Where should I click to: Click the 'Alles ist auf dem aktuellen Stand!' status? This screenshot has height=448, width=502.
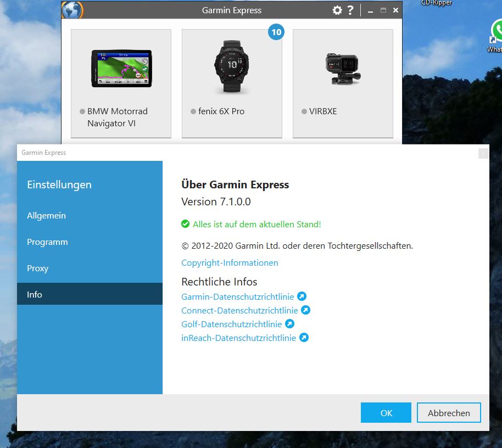point(256,225)
